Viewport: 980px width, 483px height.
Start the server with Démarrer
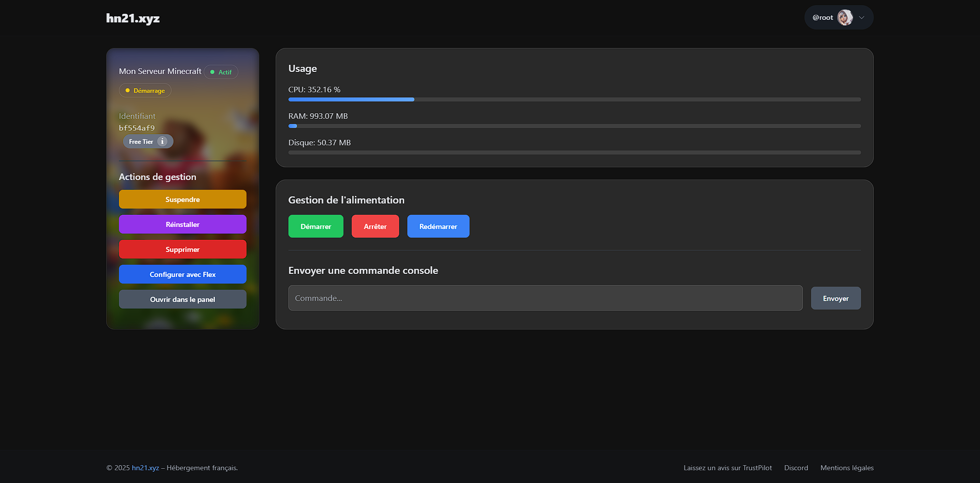point(315,226)
